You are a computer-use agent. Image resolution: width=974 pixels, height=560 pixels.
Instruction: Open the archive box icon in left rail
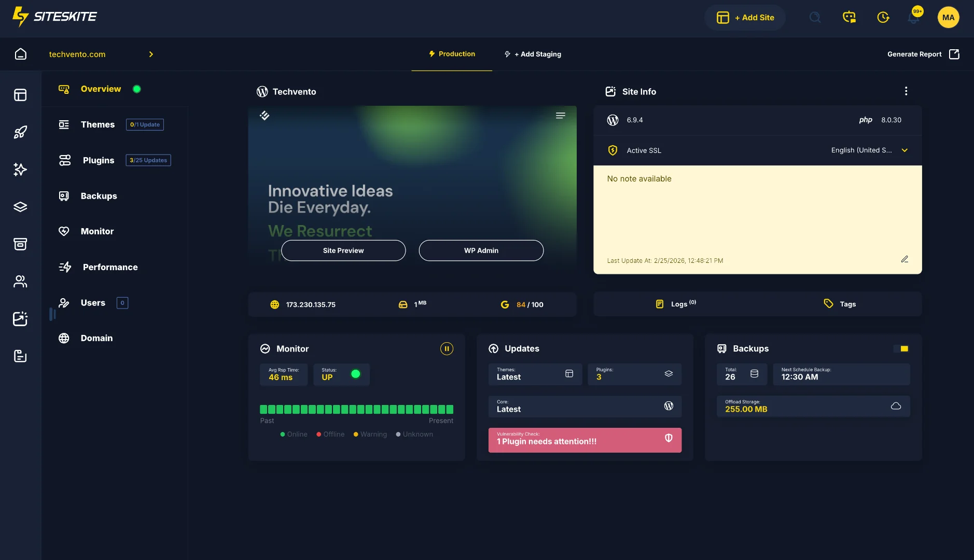[20, 244]
